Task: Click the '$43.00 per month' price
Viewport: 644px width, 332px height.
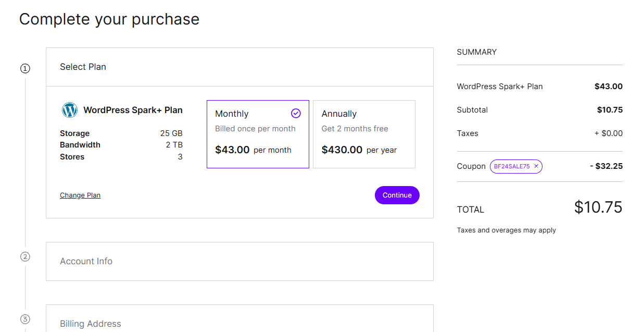Action: click(253, 150)
